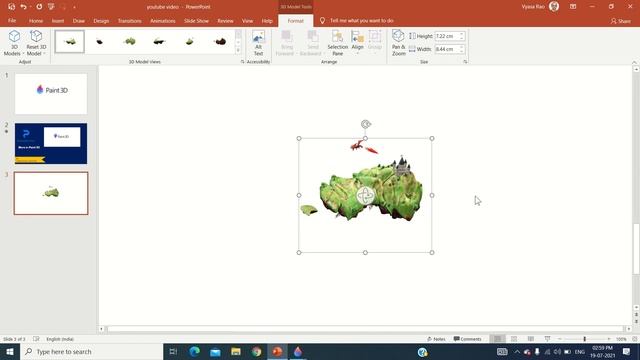
Task: Switch to Reading View
Action: point(531,339)
